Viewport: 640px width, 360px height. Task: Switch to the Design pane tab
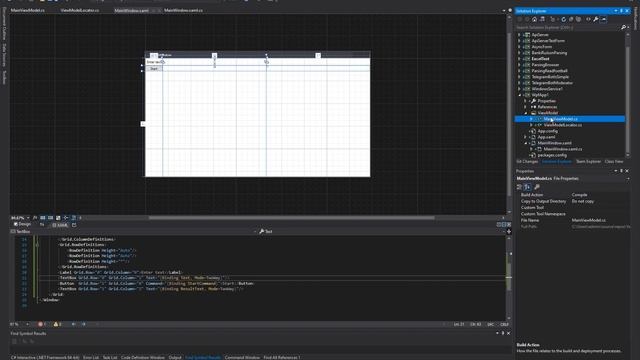22,224
